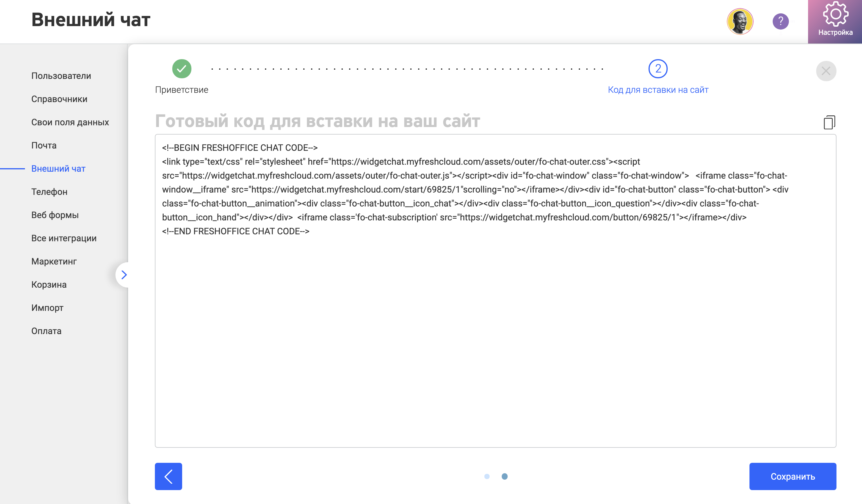Open Веб формы section
This screenshot has height=504, width=862.
pos(55,215)
